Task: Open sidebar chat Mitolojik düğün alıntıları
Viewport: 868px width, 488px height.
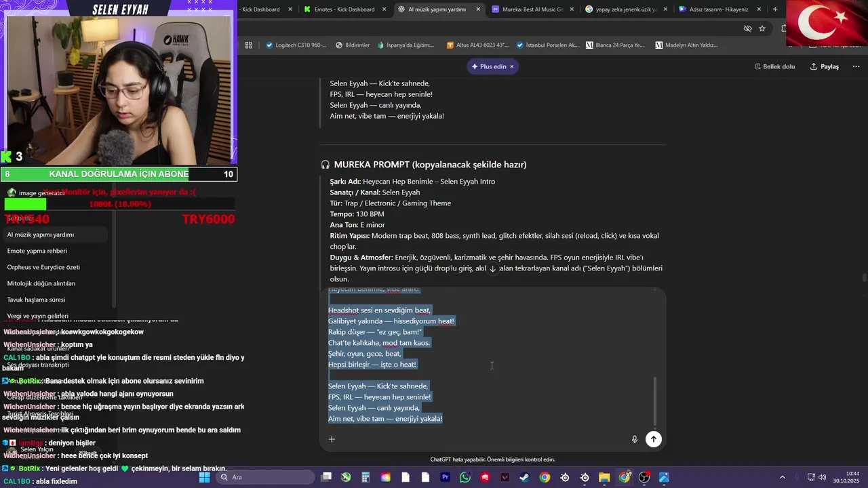Action: coord(56,283)
